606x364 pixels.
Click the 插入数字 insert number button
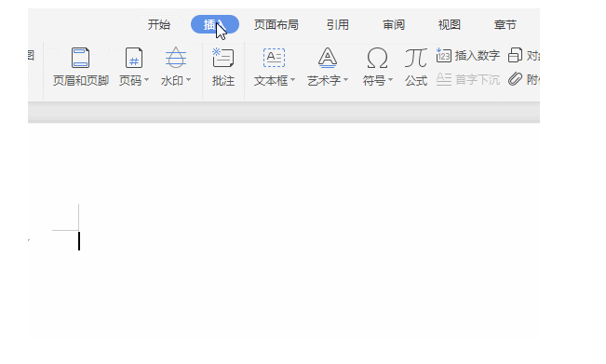click(x=468, y=56)
